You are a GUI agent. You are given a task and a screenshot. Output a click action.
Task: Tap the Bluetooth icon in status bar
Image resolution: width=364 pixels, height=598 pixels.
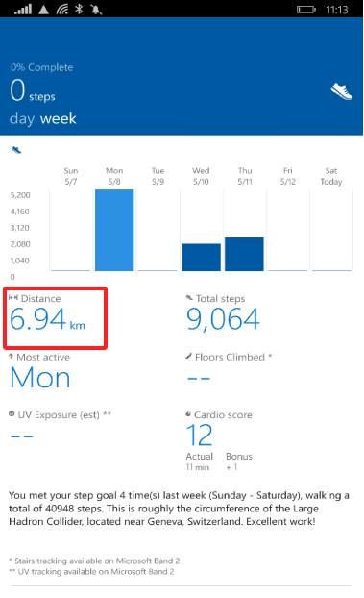79,9
